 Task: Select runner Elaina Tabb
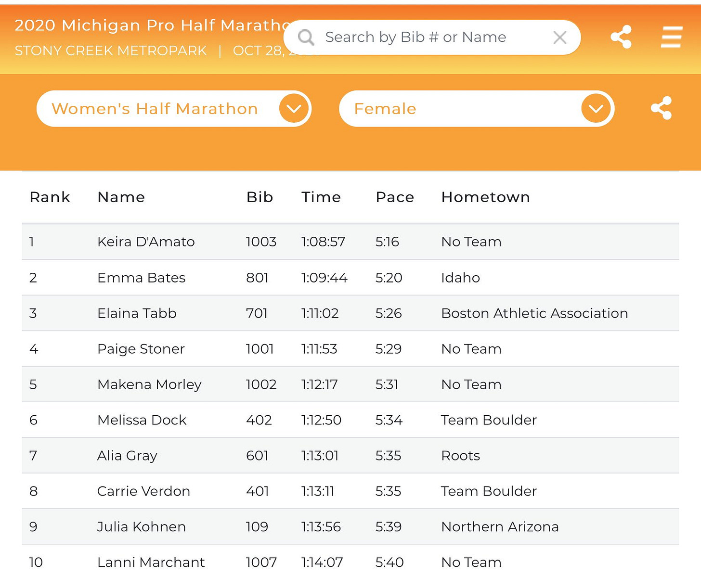pos(137,313)
